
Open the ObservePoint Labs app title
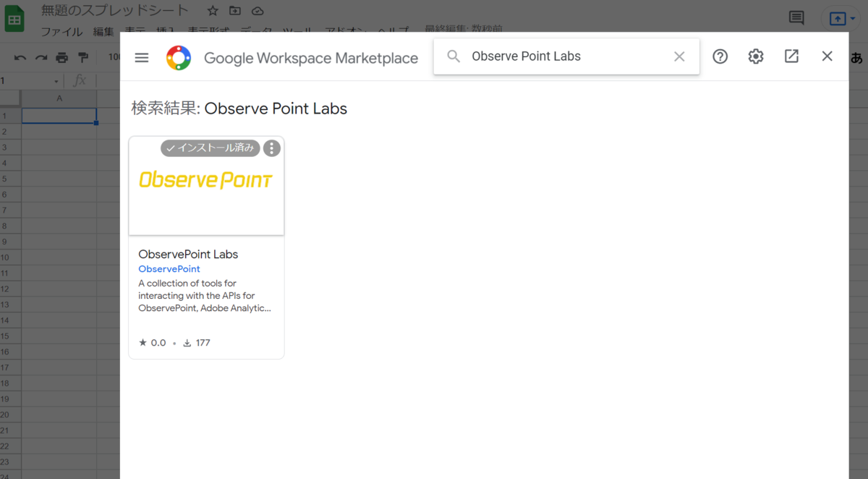(188, 254)
